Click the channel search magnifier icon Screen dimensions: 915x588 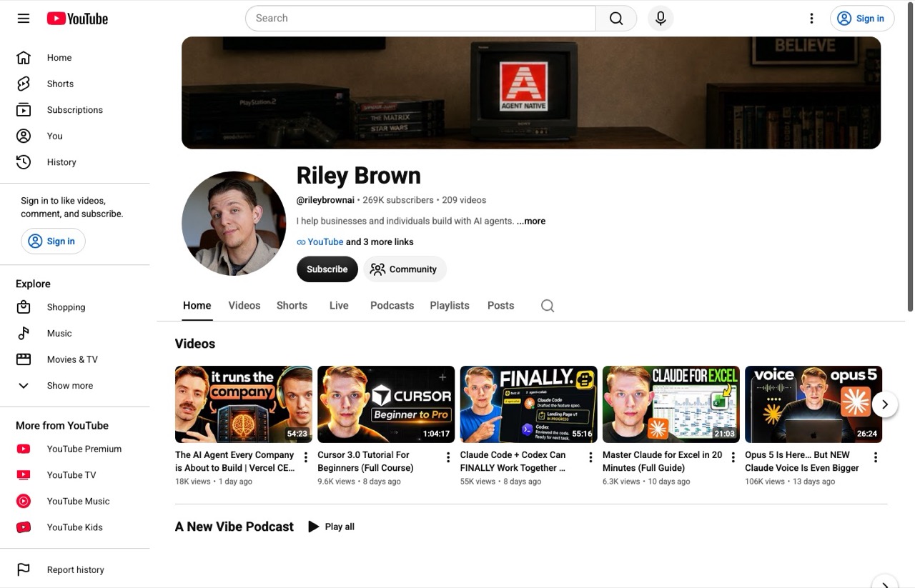pyautogui.click(x=548, y=306)
